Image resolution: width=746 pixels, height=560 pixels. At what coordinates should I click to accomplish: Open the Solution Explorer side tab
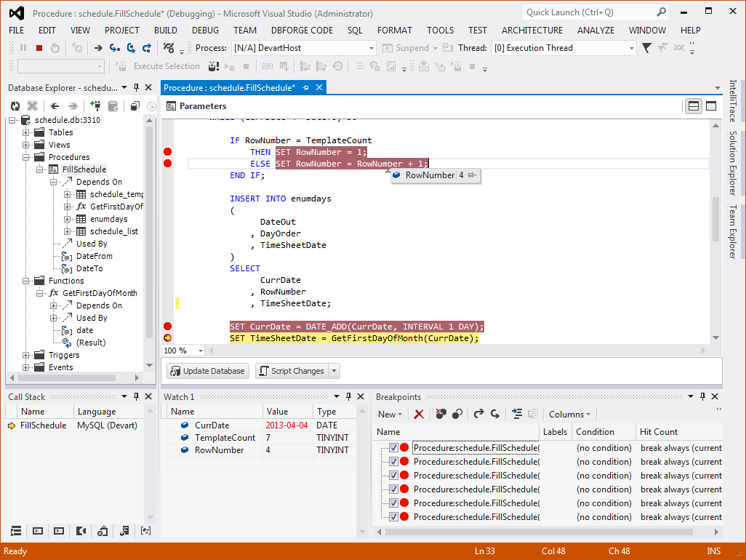(x=733, y=163)
